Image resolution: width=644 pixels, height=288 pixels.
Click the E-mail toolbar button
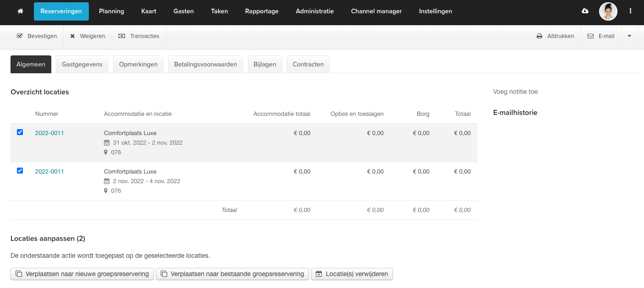601,36
